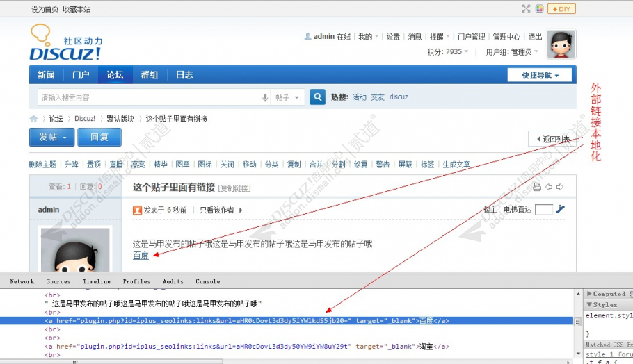The height and width of the screenshot is (364, 633).
Task: Open the 门户管理 link
Action: click(x=472, y=37)
